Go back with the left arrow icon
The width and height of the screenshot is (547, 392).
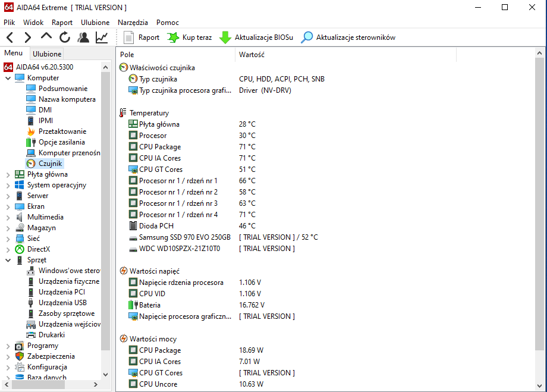(10, 37)
